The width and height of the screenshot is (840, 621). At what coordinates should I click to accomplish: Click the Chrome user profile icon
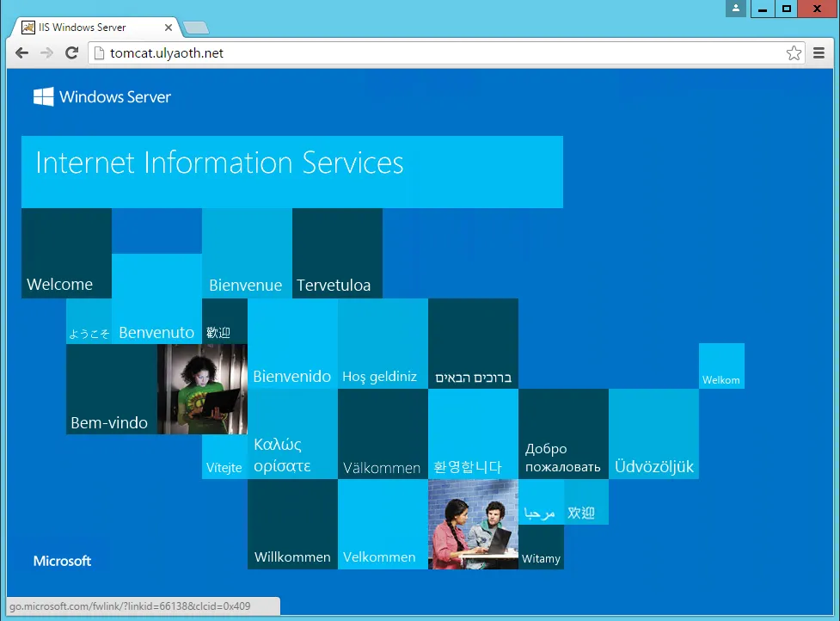[x=735, y=9]
